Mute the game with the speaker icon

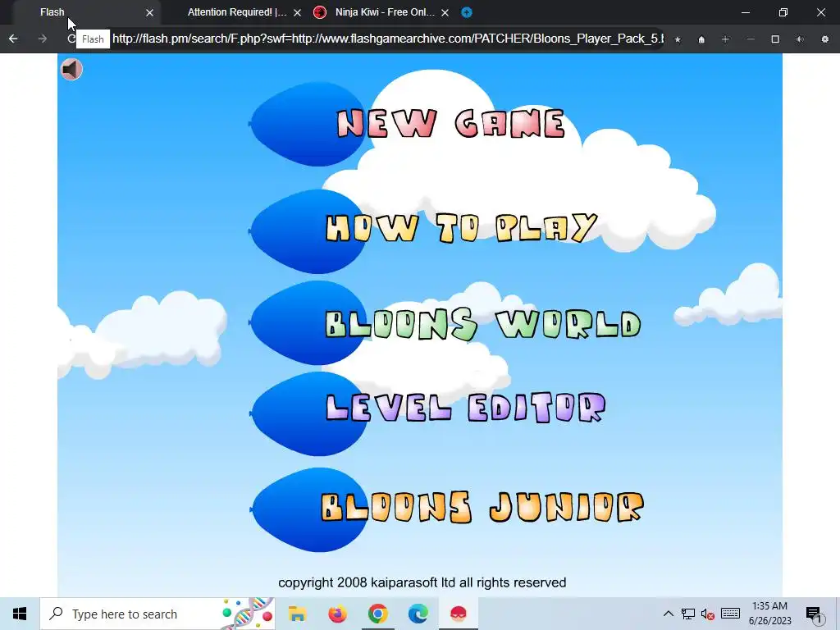(71, 69)
